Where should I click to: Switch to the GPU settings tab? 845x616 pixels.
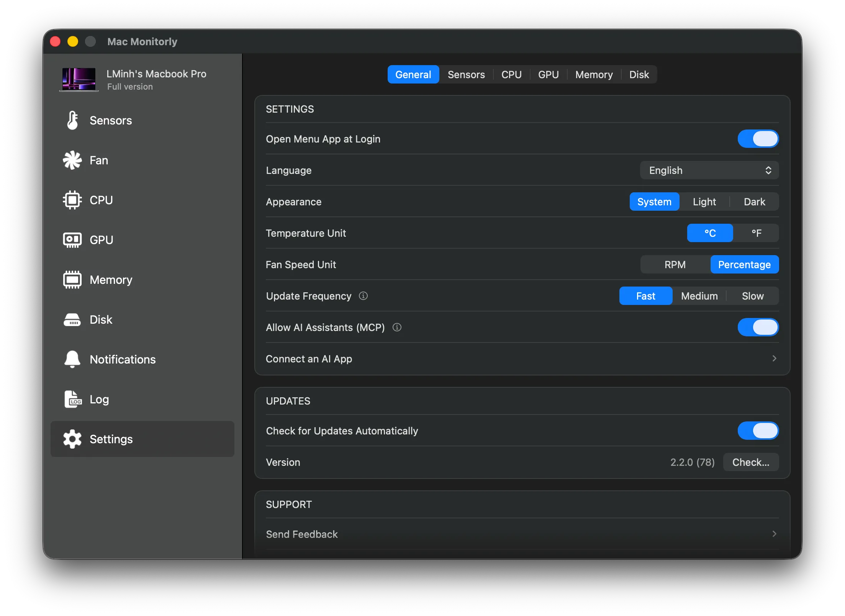[x=548, y=74]
